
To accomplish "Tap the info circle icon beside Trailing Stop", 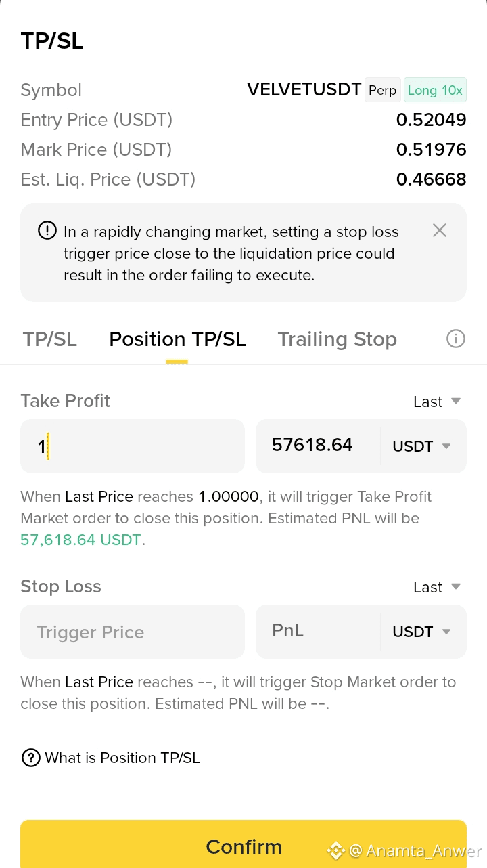I will click(456, 339).
